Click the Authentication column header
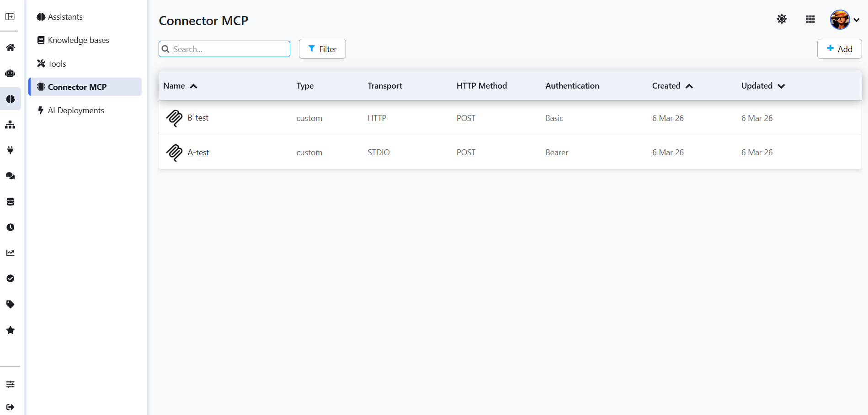This screenshot has width=868, height=415. click(572, 86)
